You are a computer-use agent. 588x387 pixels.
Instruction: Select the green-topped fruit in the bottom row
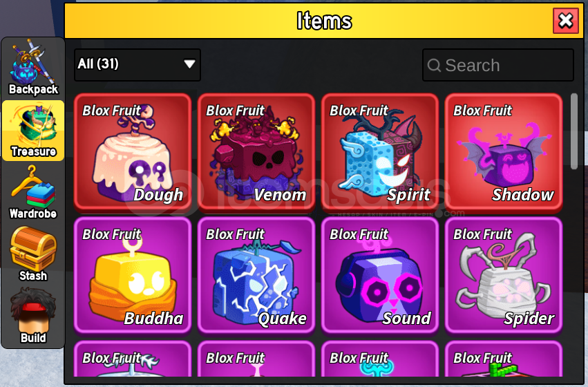504,359
